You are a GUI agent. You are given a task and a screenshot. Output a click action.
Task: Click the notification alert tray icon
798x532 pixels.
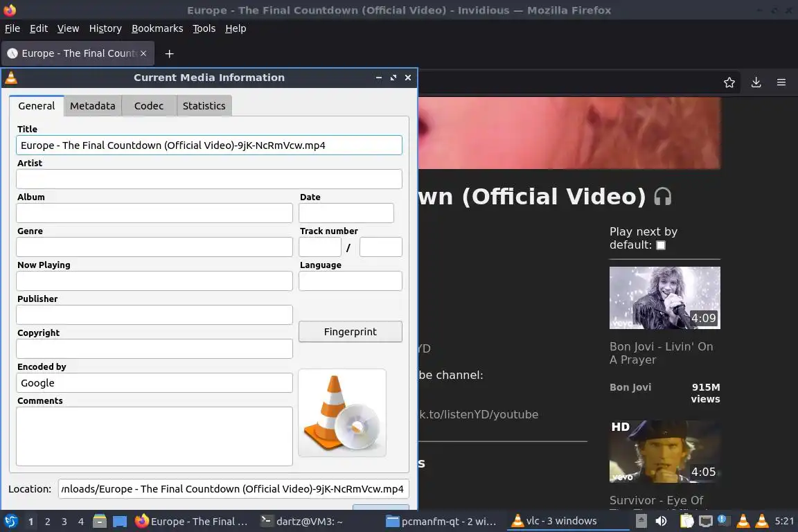pos(722,520)
